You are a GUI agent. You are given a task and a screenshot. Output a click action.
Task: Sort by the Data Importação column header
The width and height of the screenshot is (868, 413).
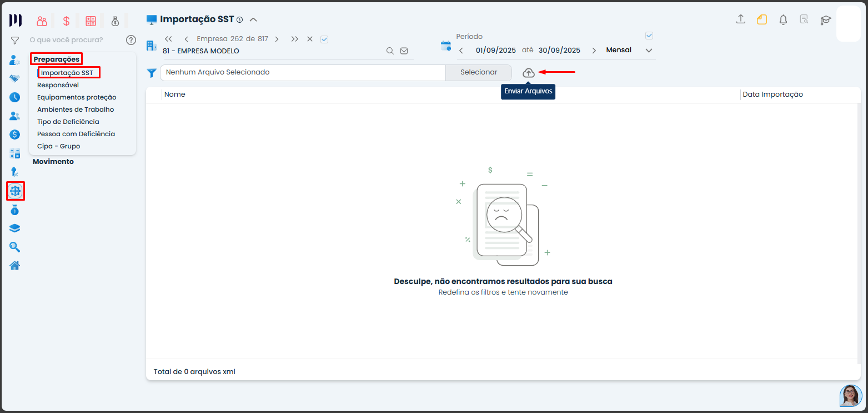773,94
